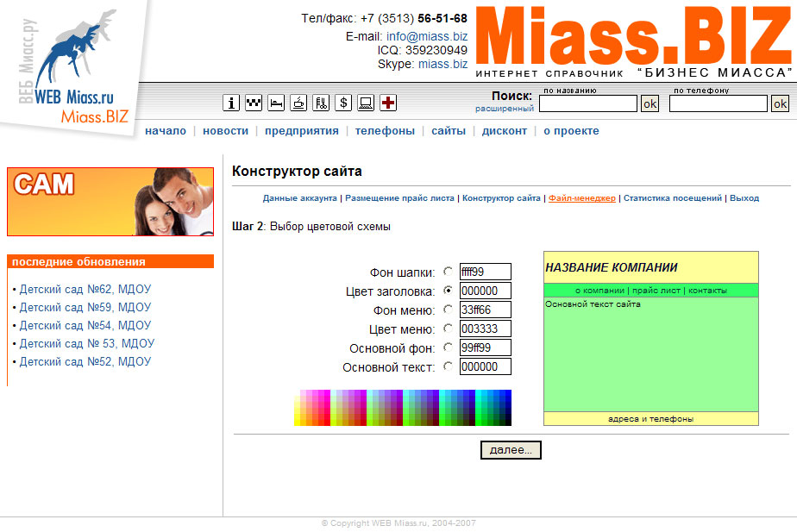Click the Miass.BIZ orange header banner

tap(633, 41)
